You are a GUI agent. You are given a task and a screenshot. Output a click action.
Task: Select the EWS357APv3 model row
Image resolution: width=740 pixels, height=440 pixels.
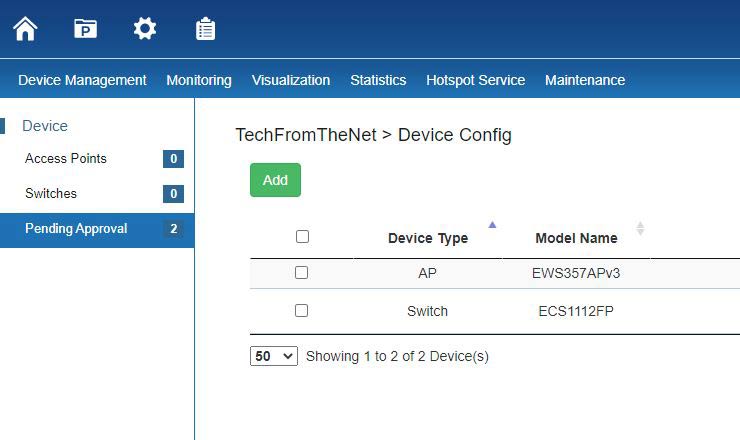[x=576, y=273]
